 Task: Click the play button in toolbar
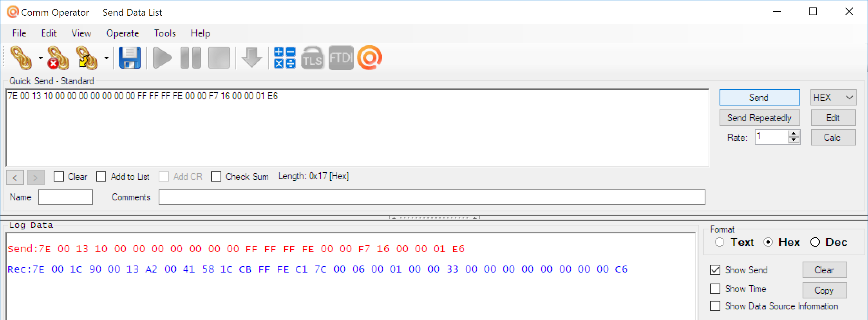(x=162, y=58)
